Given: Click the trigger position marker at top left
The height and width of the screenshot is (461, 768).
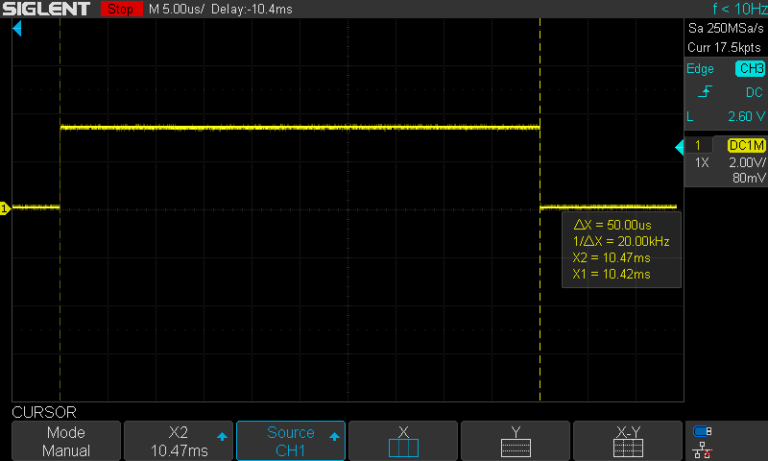Looking at the screenshot, I should coord(17,29).
